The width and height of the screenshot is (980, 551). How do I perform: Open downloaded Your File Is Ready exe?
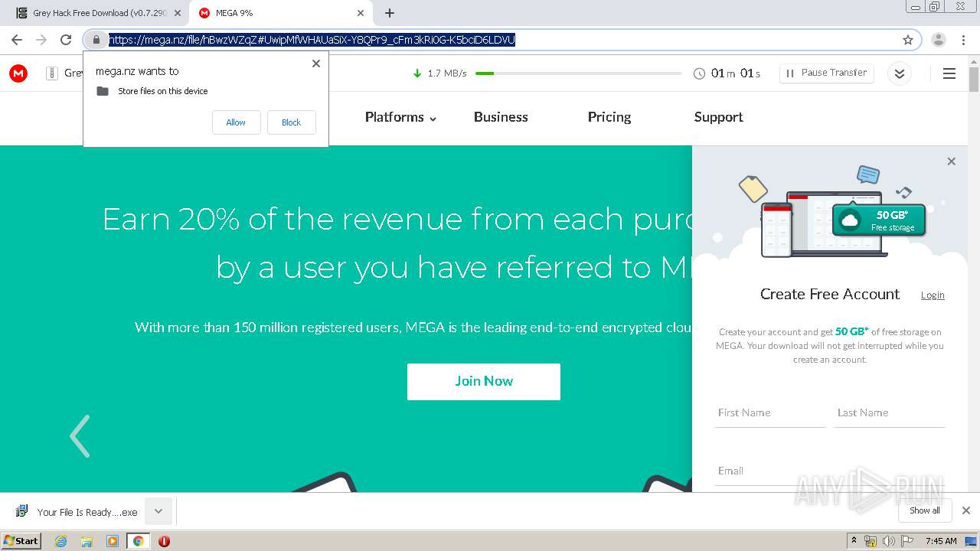tap(77, 512)
